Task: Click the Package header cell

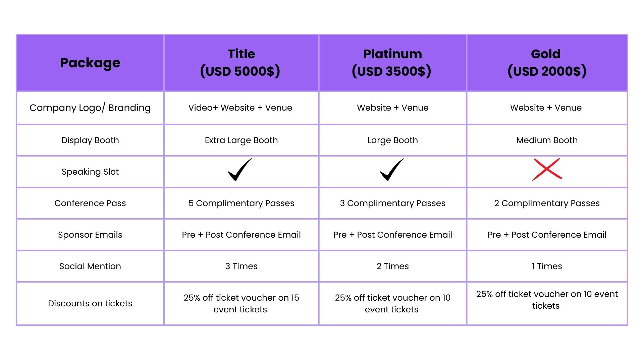Action: 90,63
